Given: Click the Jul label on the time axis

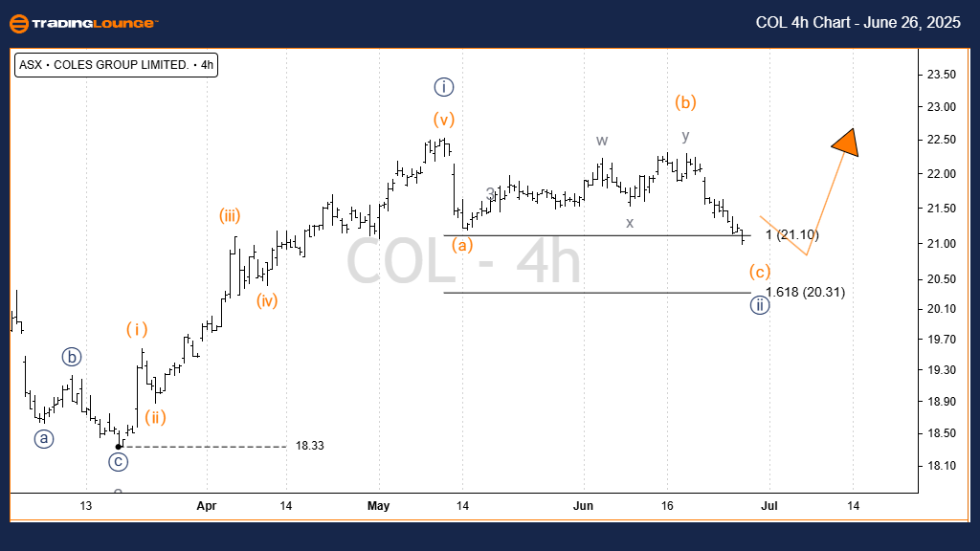Looking at the screenshot, I should pyautogui.click(x=768, y=505).
